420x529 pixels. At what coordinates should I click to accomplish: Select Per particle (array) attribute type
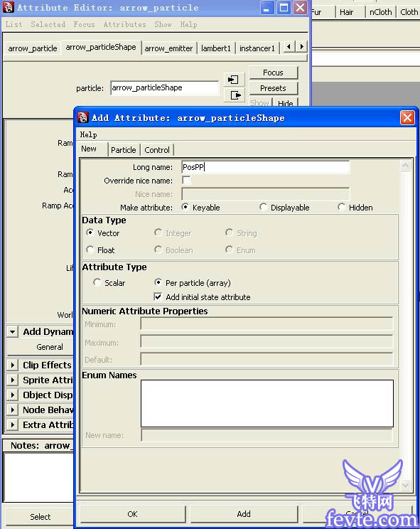[x=158, y=282]
